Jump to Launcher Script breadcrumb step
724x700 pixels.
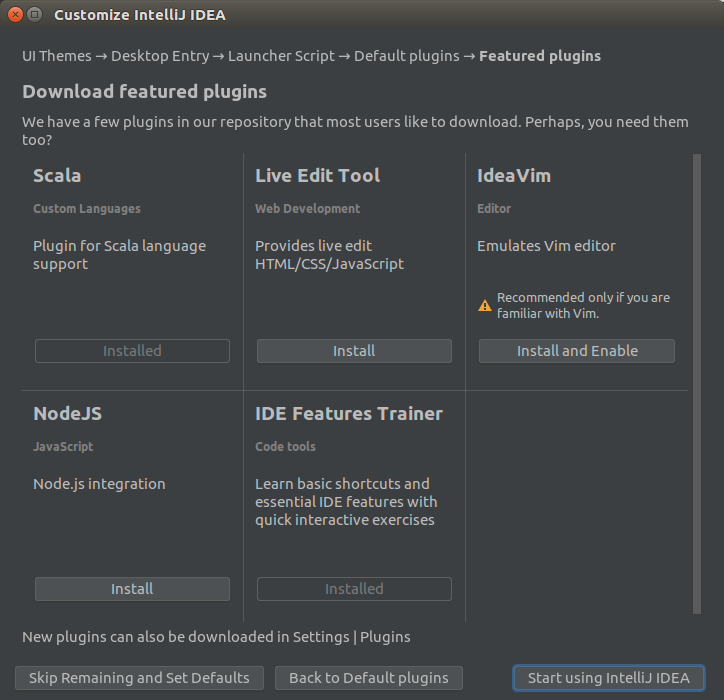pos(281,56)
